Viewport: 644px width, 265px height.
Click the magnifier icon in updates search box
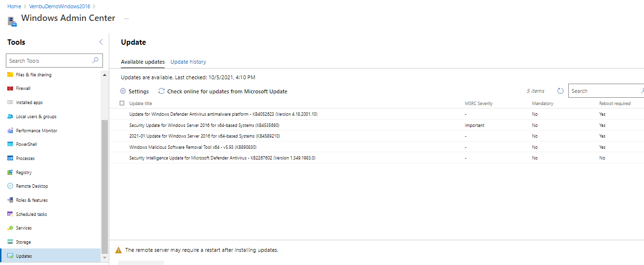[642, 90]
